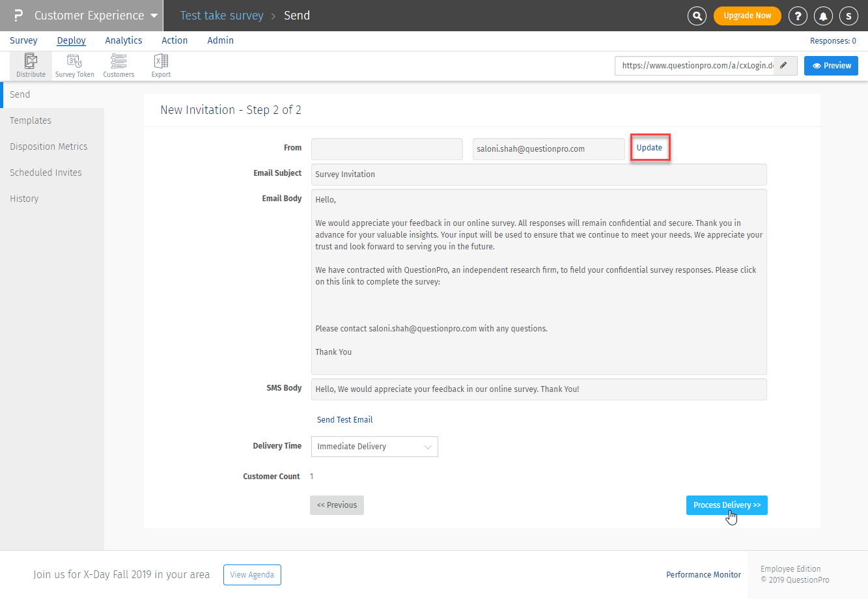
Task: Open the Delivery Time dropdown
Action: point(374,447)
